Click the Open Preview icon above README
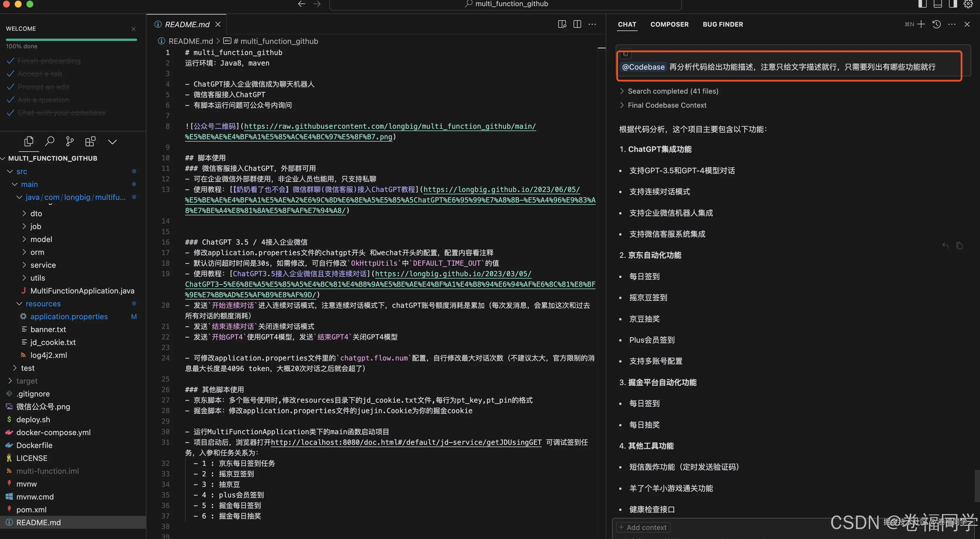 [562, 24]
